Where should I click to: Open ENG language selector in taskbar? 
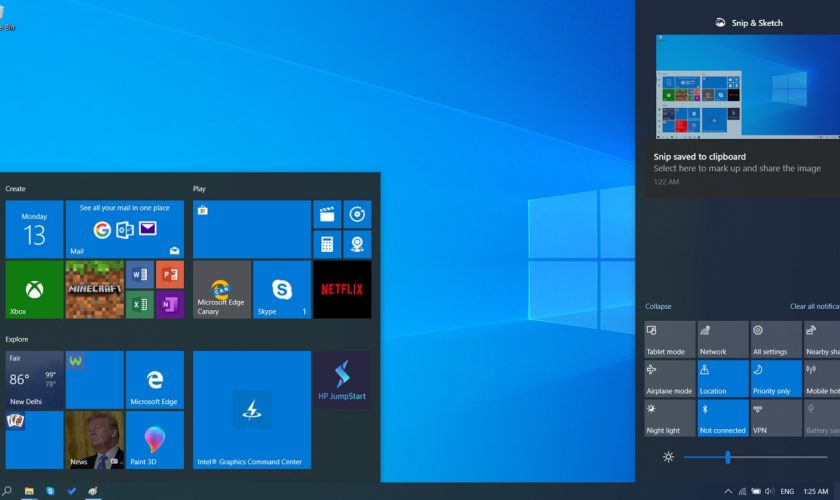787,491
